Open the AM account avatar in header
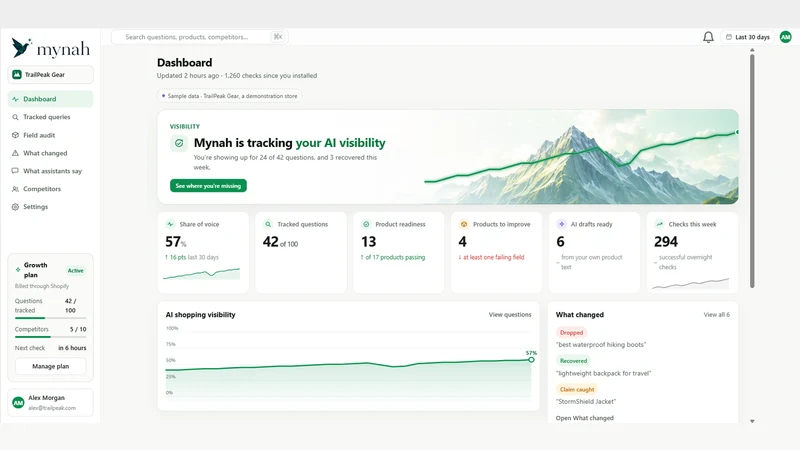 tap(786, 37)
